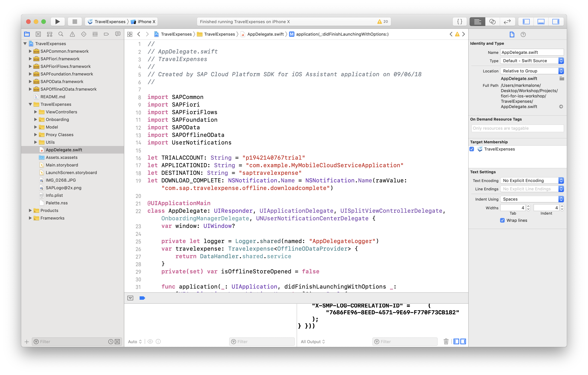This screenshot has height=375, width=588.
Task: Toggle the Utilities inspector panel
Action: (x=556, y=21)
